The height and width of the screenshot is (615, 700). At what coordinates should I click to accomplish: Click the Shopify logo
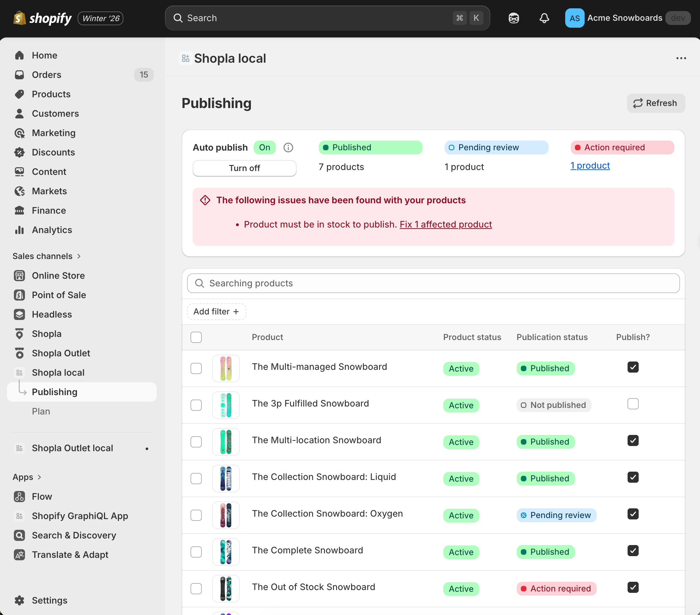tap(20, 18)
